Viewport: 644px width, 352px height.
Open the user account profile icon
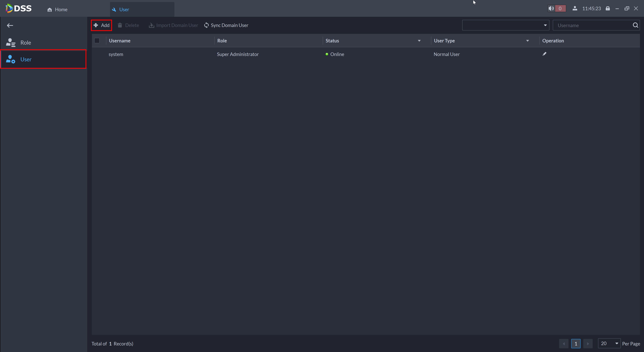pos(575,9)
